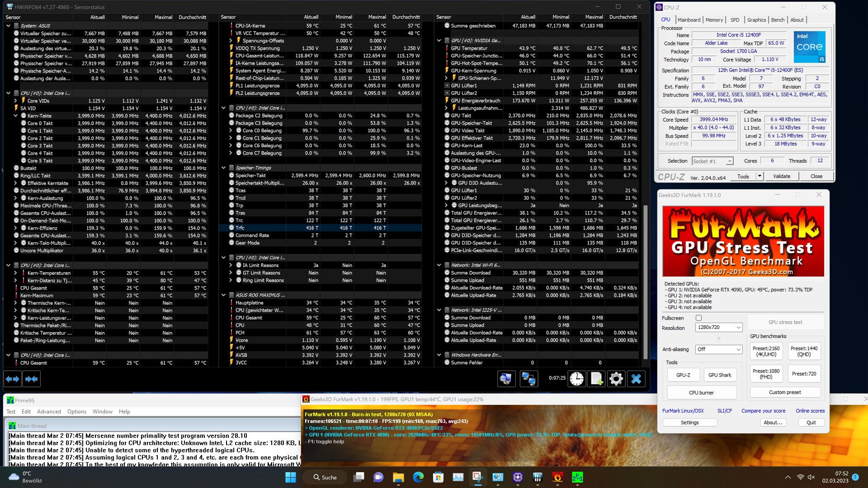Switch to Prime95 via its taskbar icon

pyautogui.click(x=577, y=477)
